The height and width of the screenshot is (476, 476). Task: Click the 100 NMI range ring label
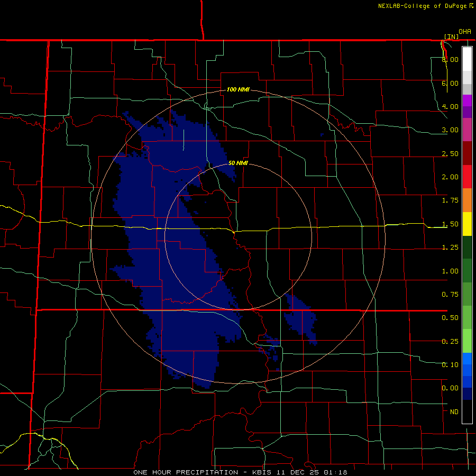tap(238, 89)
